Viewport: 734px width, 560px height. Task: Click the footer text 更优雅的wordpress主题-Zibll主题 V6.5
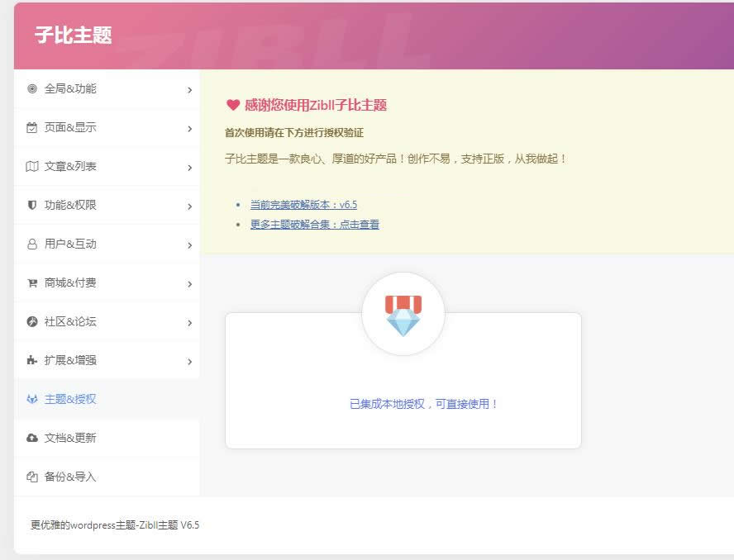[x=115, y=525]
